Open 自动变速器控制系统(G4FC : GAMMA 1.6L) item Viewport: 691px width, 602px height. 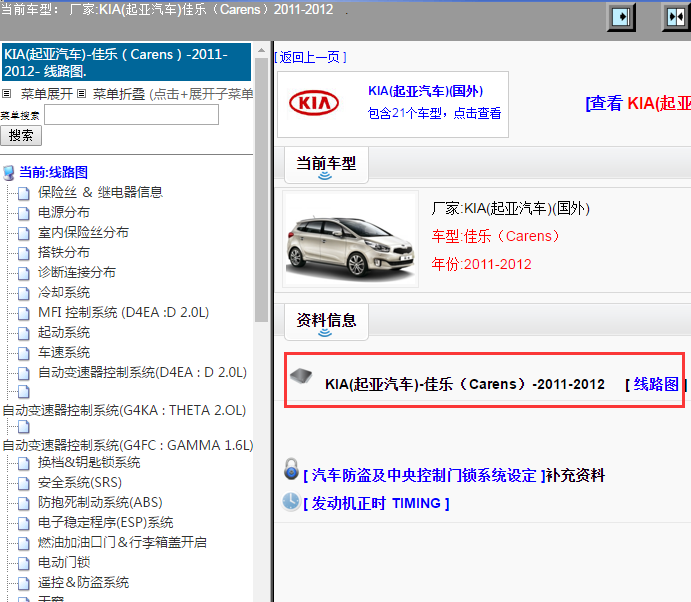(x=128, y=446)
